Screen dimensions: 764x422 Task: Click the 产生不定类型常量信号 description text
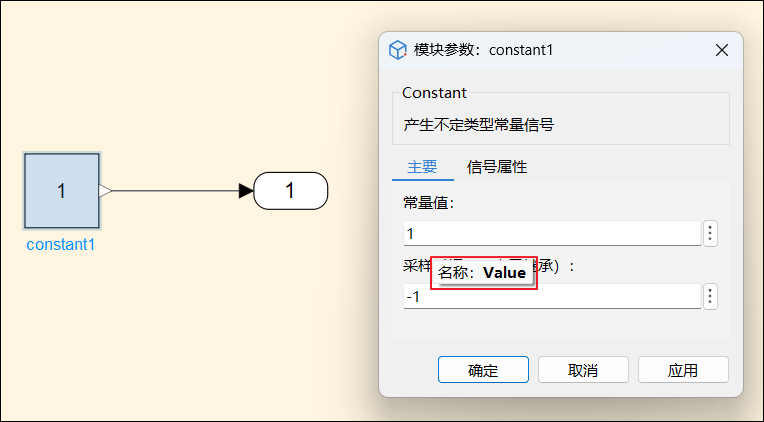click(x=479, y=125)
